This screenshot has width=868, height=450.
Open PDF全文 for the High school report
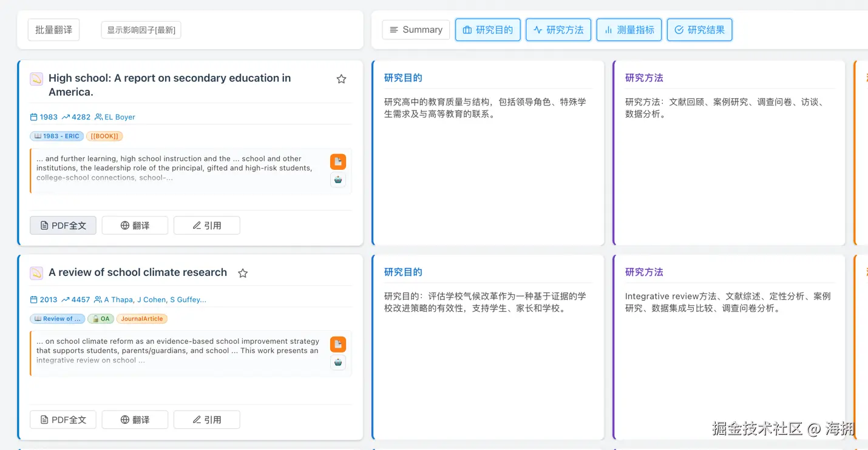tap(63, 226)
